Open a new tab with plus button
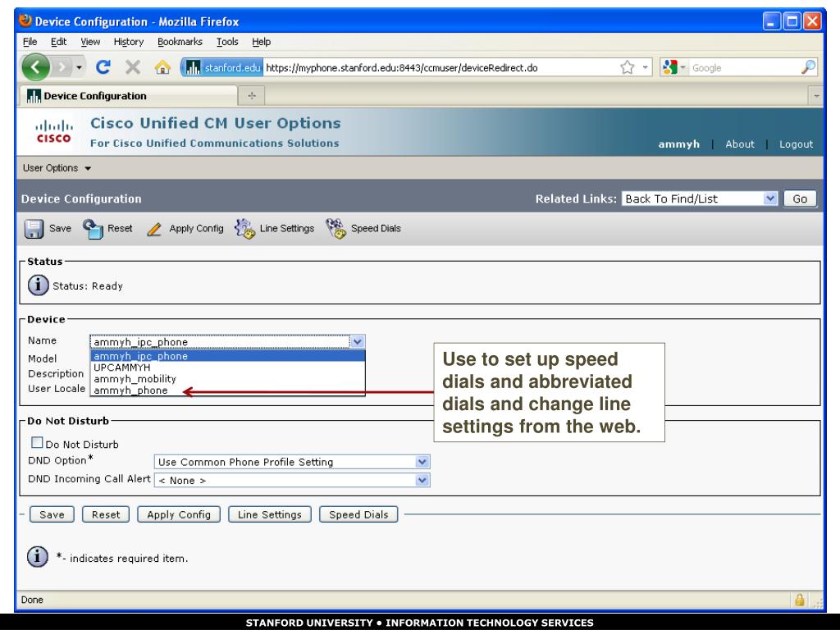The image size is (840, 630). (251, 96)
